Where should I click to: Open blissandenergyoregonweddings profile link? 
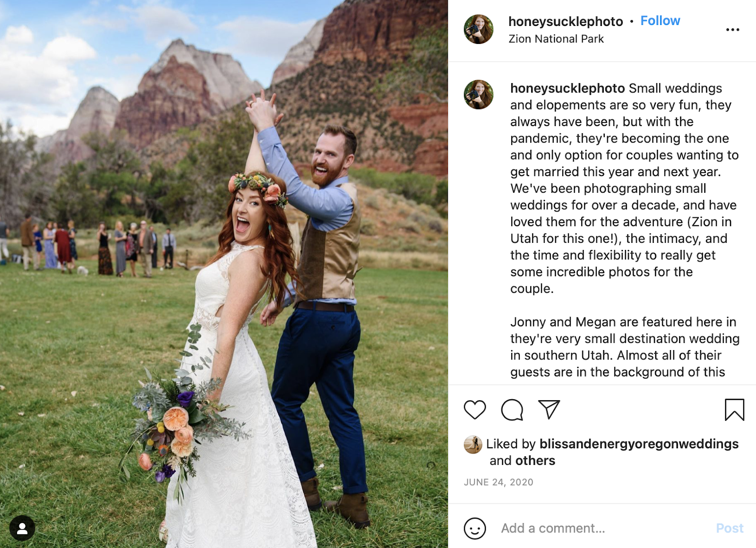pos(639,444)
